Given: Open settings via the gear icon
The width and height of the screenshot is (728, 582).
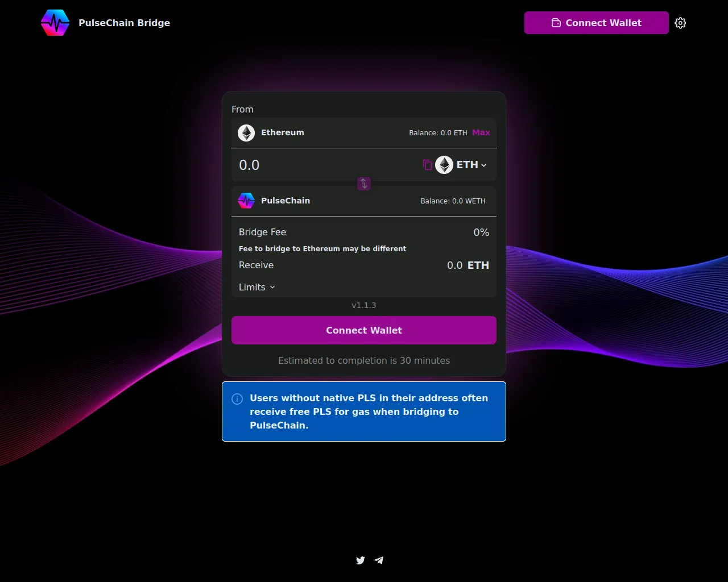Looking at the screenshot, I should tap(680, 23).
